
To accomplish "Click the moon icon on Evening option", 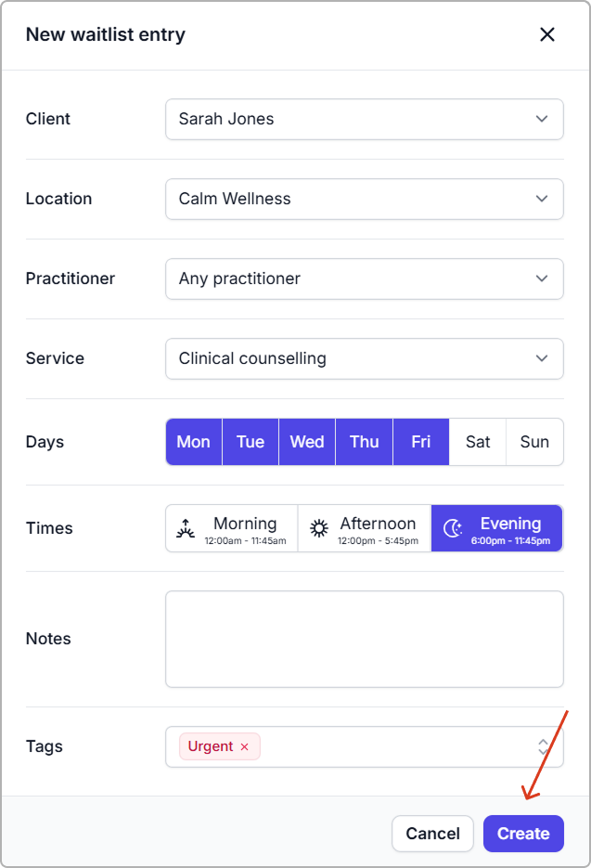I will [453, 528].
